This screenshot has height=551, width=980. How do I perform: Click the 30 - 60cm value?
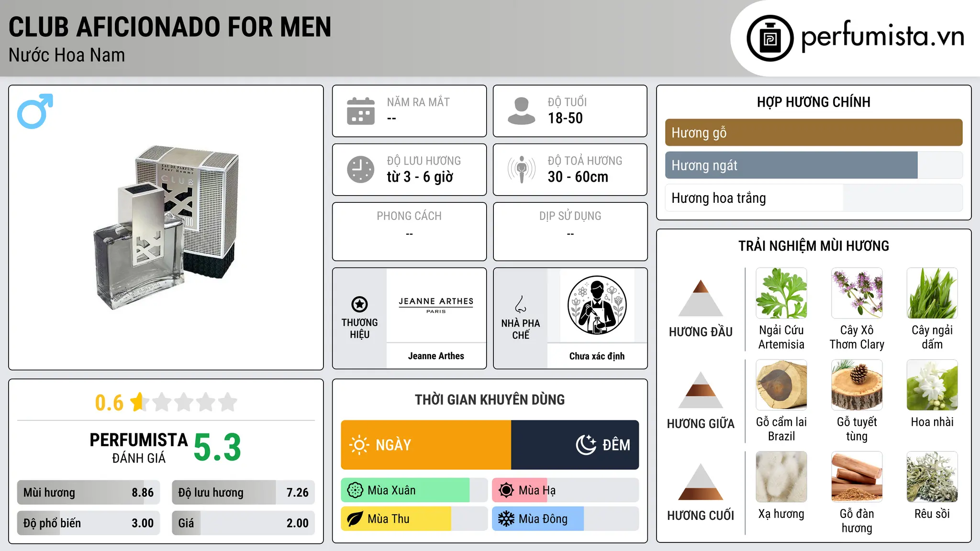(578, 177)
